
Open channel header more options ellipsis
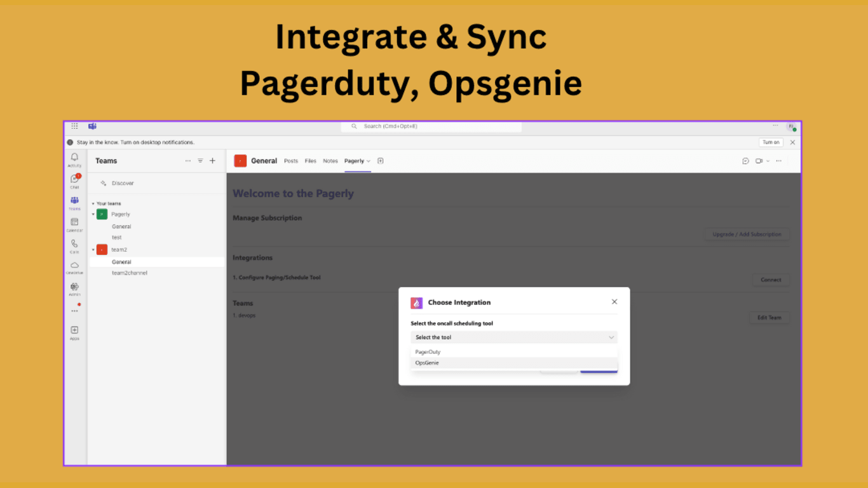click(778, 161)
